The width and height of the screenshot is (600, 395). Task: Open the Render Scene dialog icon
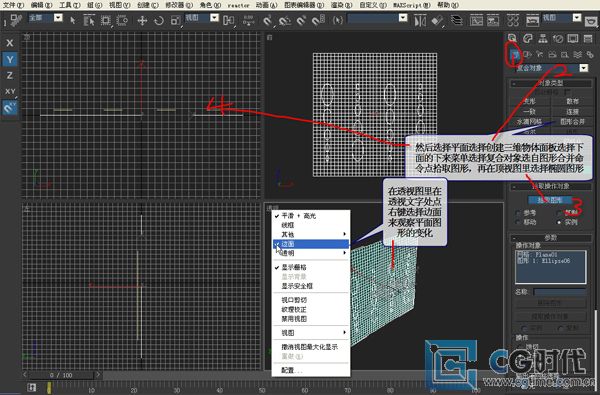pos(532,20)
